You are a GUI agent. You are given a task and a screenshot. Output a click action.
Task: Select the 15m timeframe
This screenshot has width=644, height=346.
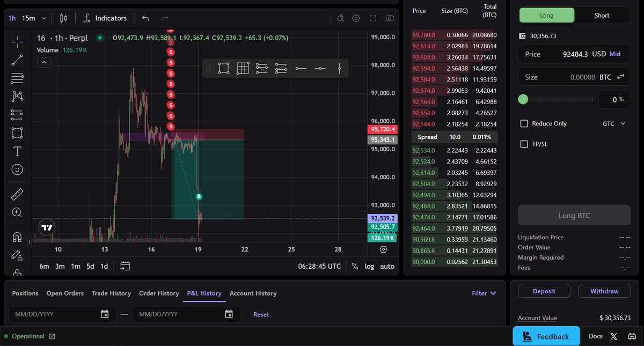coord(28,18)
